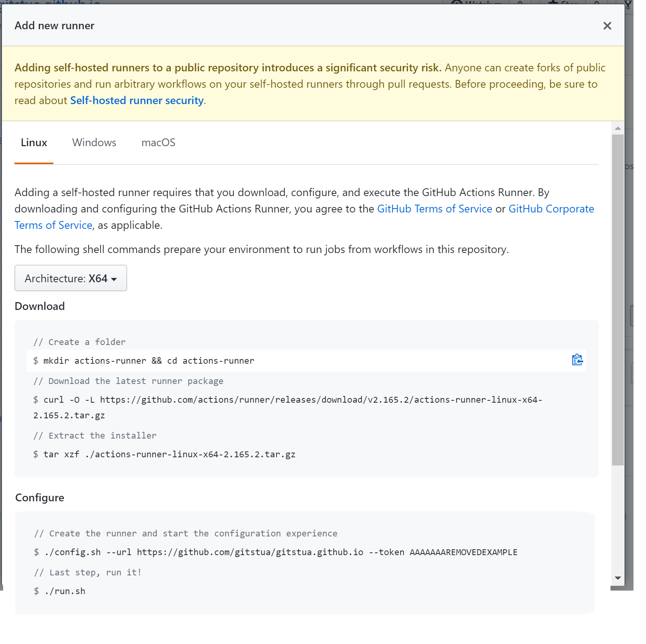Image resolution: width=646 pixels, height=644 pixels.
Task: Switch to the macOS tab
Action: (x=158, y=142)
